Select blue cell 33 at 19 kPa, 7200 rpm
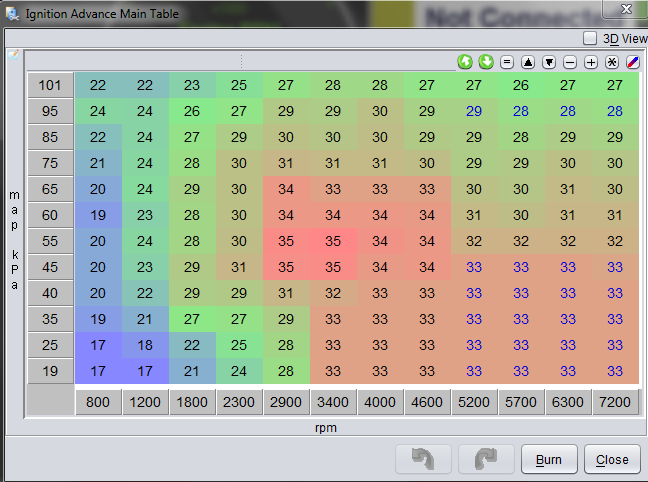The height and width of the screenshot is (482, 648). pos(615,371)
